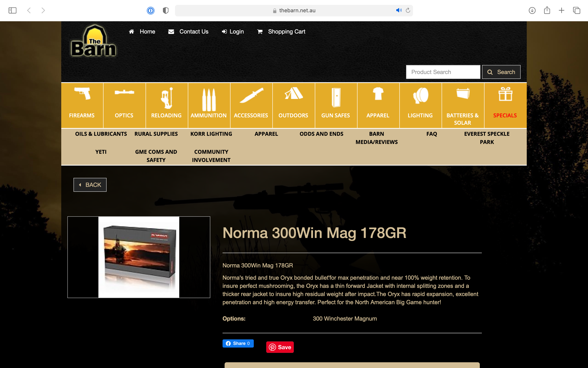The height and width of the screenshot is (368, 588).
Task: Click the Search button
Action: pyautogui.click(x=501, y=72)
